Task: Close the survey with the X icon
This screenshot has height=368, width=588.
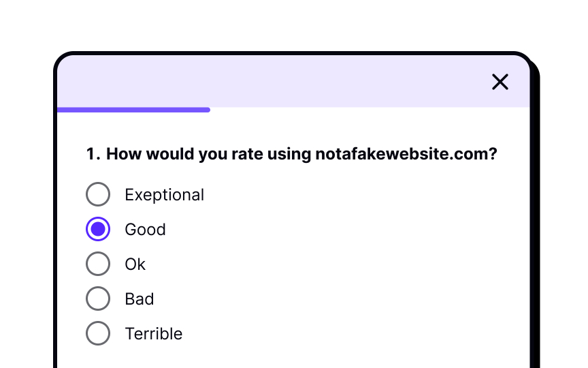Action: click(500, 82)
